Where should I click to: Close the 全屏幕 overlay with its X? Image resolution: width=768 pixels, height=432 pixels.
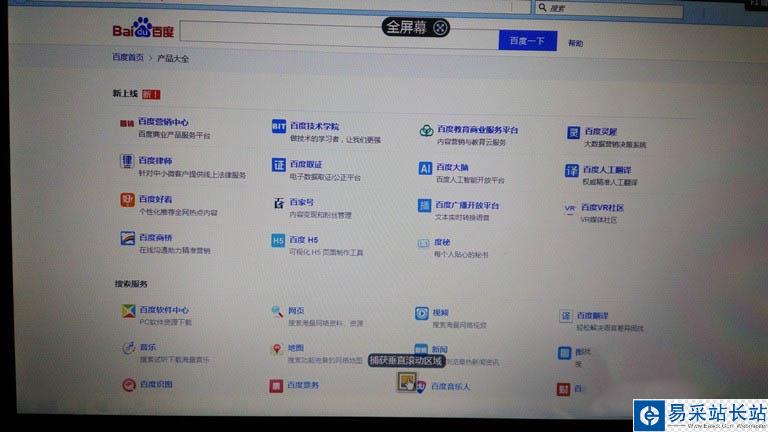pos(440,28)
